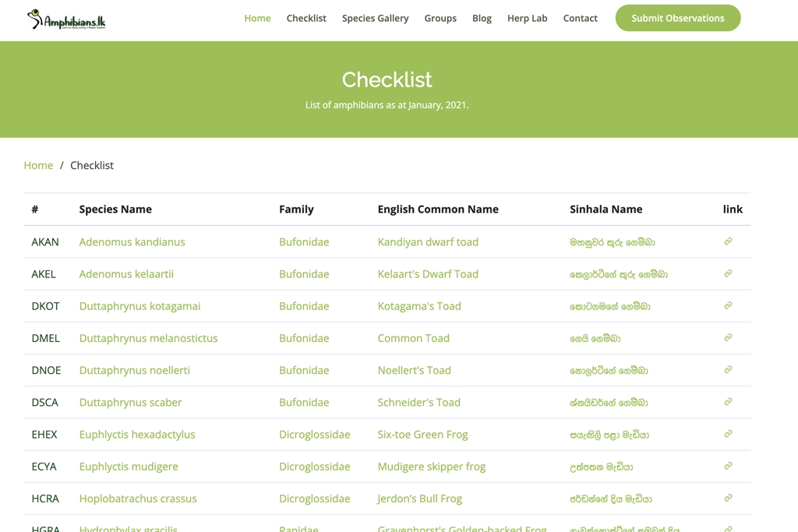
Task: Open Duttaphrynus melanostictus species link
Action: pos(148,338)
